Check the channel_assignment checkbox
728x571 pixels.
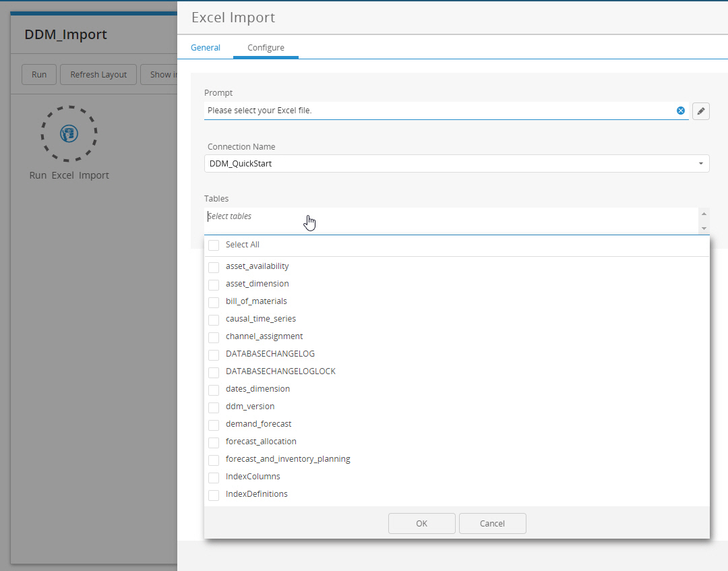click(x=214, y=337)
